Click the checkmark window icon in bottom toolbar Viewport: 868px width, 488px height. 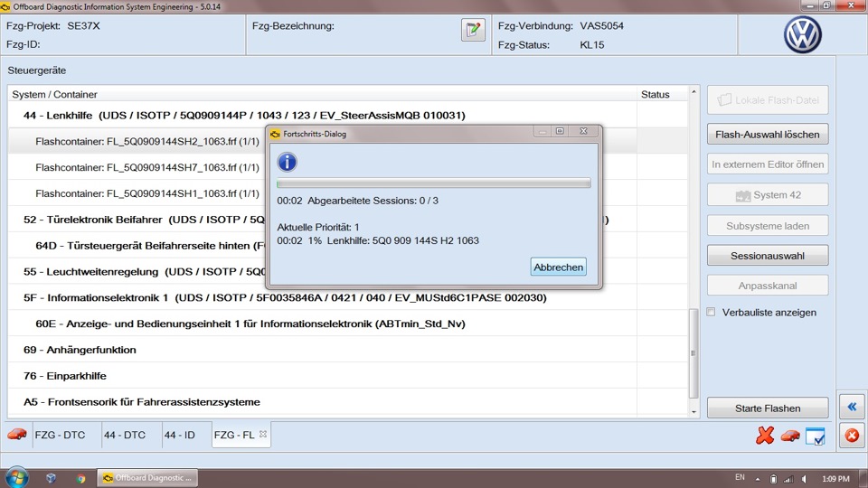click(x=816, y=436)
